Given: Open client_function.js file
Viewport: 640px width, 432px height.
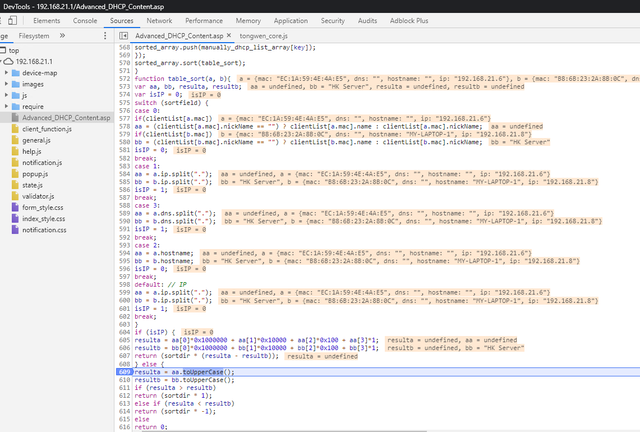Looking at the screenshot, I should click(x=47, y=129).
